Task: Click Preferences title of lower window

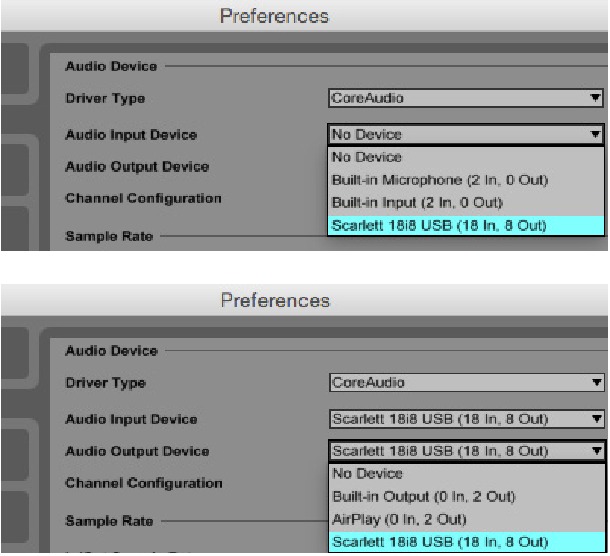Action: (x=275, y=301)
